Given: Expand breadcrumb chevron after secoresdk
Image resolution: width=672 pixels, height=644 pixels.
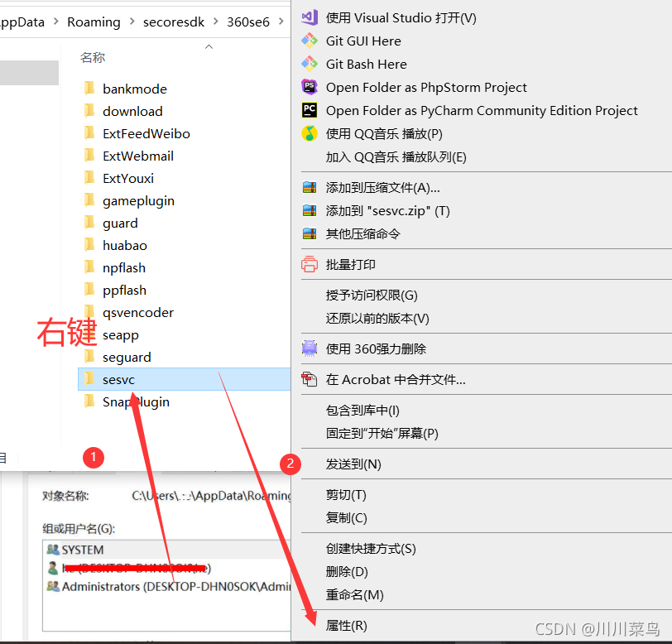Looking at the screenshot, I should tap(215, 21).
